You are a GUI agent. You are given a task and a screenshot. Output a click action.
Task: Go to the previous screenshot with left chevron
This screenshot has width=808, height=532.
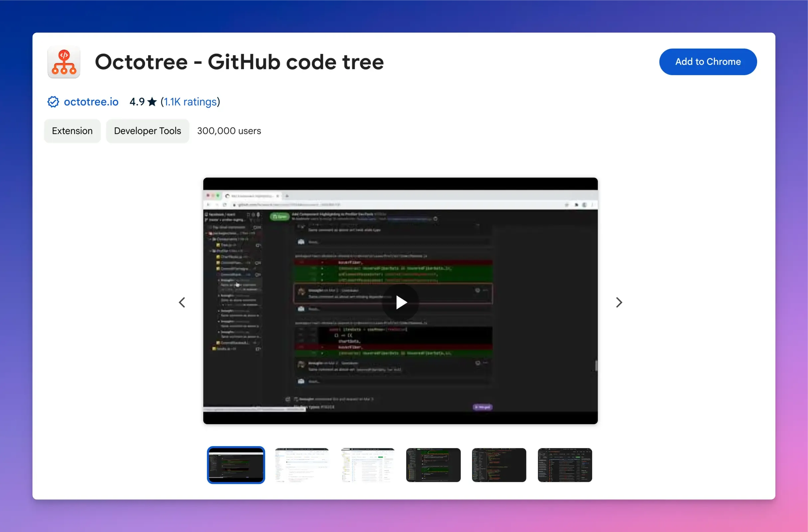tap(182, 302)
